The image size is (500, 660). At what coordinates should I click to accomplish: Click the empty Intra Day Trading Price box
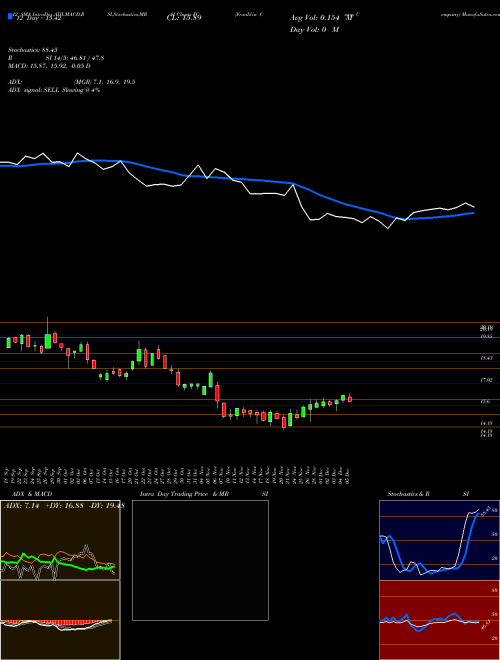[200, 560]
